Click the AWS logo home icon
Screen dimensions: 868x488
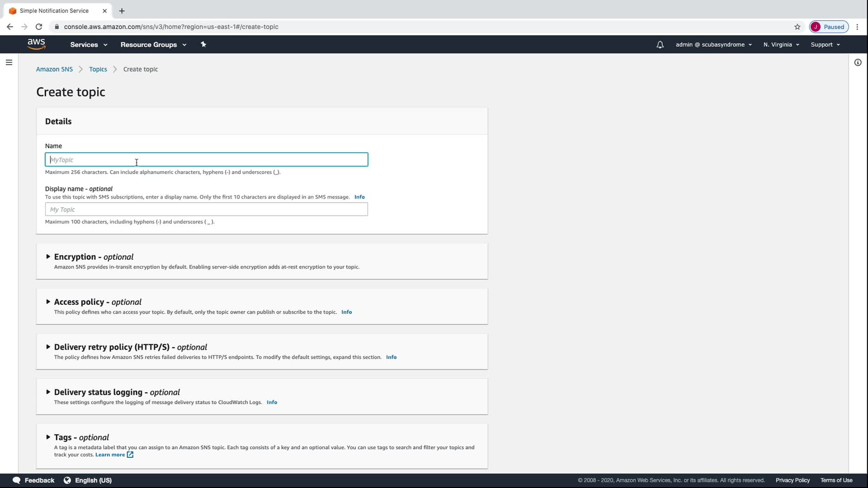(x=36, y=44)
